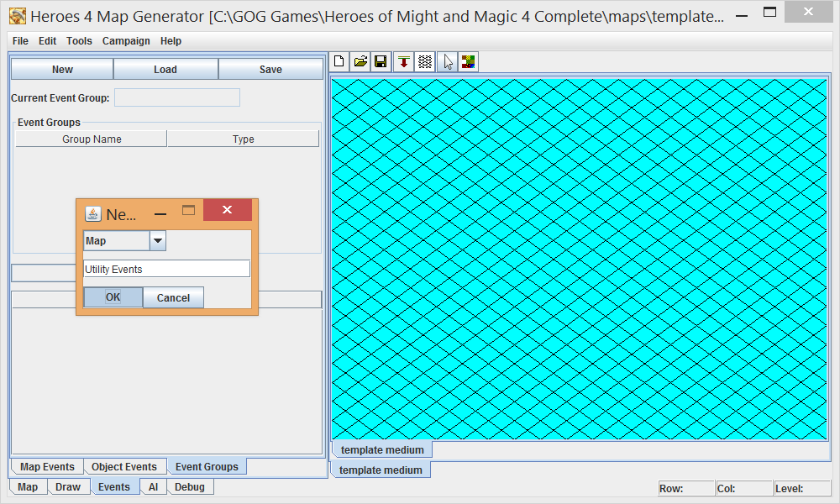Switch to the Map bottom tab
Screen dimensions: 840x504
coord(28,487)
